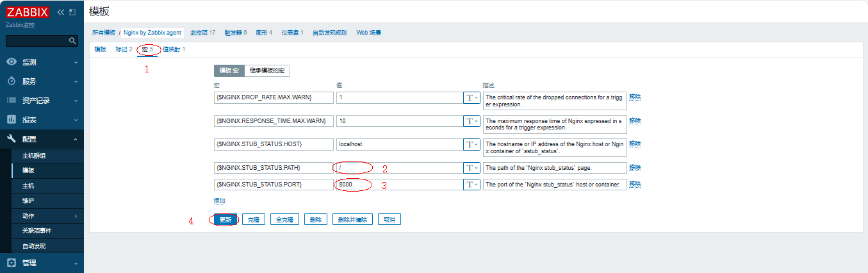The width and height of the screenshot is (868, 273).
Task: Select the 模板 宏 toggle option
Action: click(x=229, y=70)
